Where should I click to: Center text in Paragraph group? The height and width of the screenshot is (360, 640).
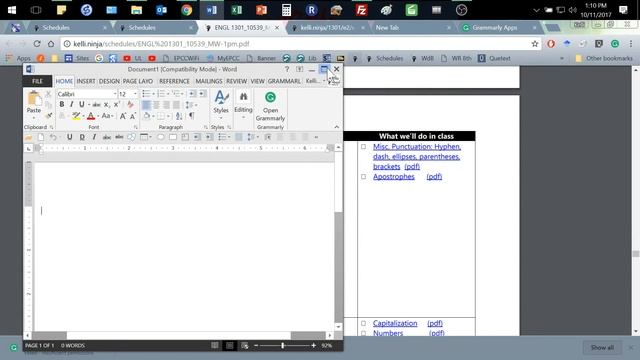[x=156, y=105]
